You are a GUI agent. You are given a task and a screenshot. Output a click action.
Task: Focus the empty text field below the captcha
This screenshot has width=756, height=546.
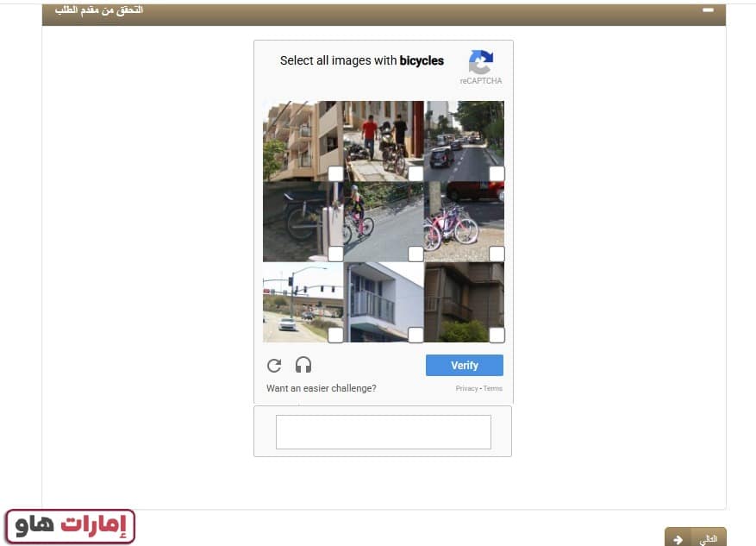[383, 432]
